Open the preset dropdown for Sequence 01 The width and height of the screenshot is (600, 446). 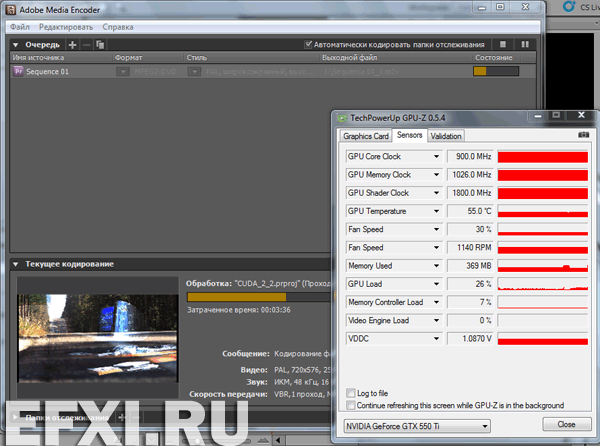point(194,72)
